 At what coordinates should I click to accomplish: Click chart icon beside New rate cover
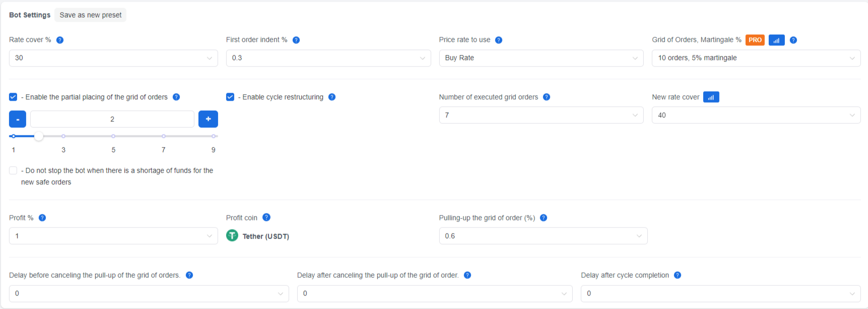coord(711,97)
